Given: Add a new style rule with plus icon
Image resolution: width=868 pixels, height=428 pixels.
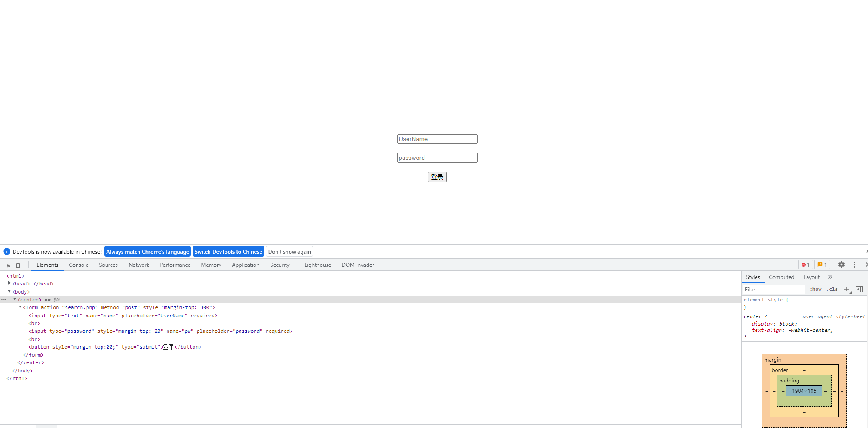Looking at the screenshot, I should [x=847, y=289].
